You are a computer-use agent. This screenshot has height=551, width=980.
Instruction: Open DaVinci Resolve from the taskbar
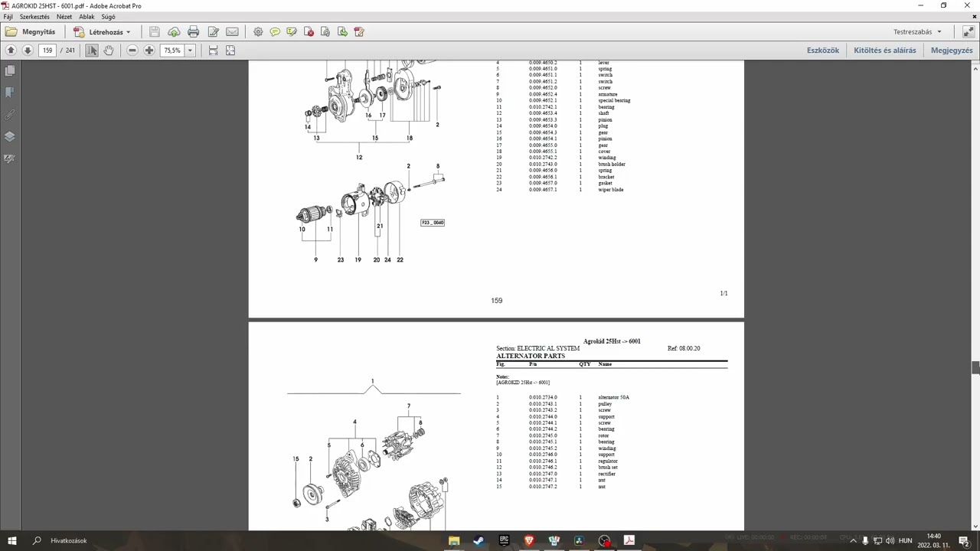click(580, 540)
